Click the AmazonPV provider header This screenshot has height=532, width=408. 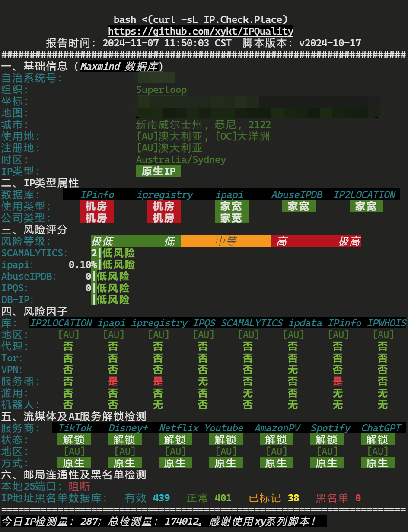(x=277, y=428)
